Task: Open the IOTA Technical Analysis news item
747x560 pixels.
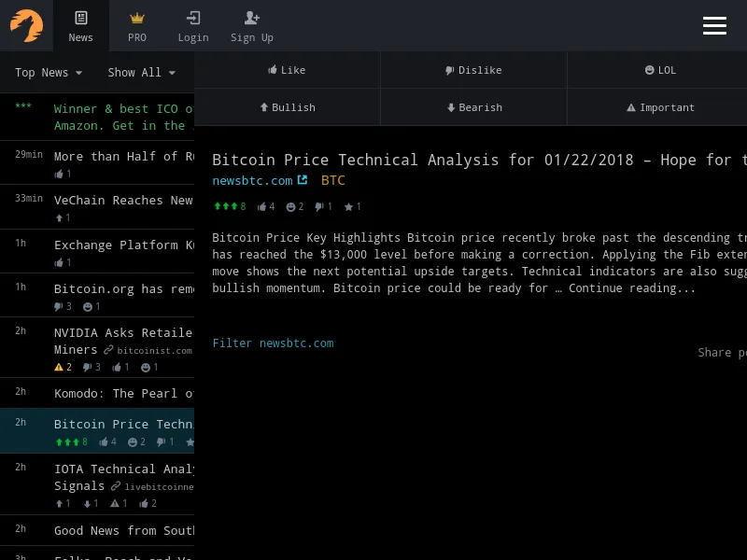Action: click(97, 483)
